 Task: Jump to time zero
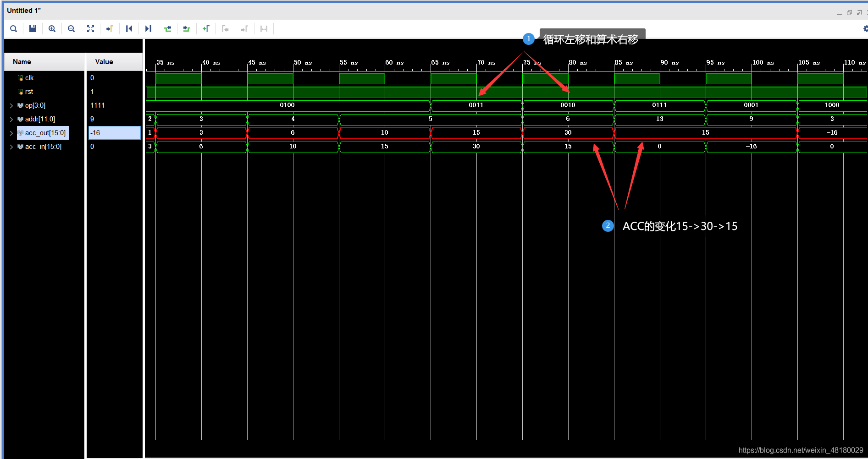click(x=129, y=29)
